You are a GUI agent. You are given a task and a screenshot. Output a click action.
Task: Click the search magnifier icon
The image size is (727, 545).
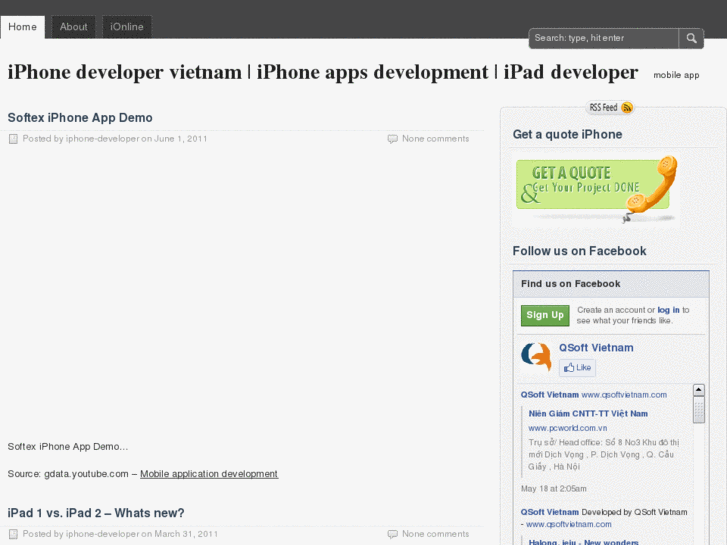(691, 38)
